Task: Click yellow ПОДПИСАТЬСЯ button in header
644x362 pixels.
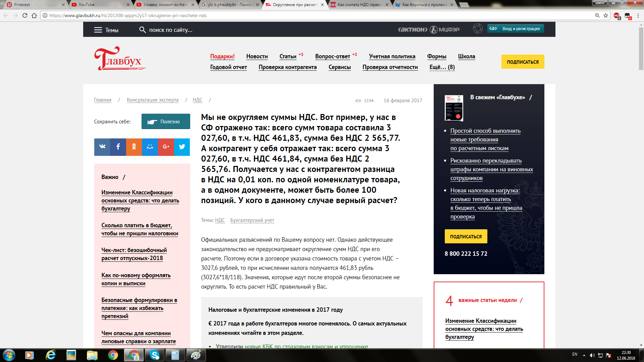Action: 523,62
